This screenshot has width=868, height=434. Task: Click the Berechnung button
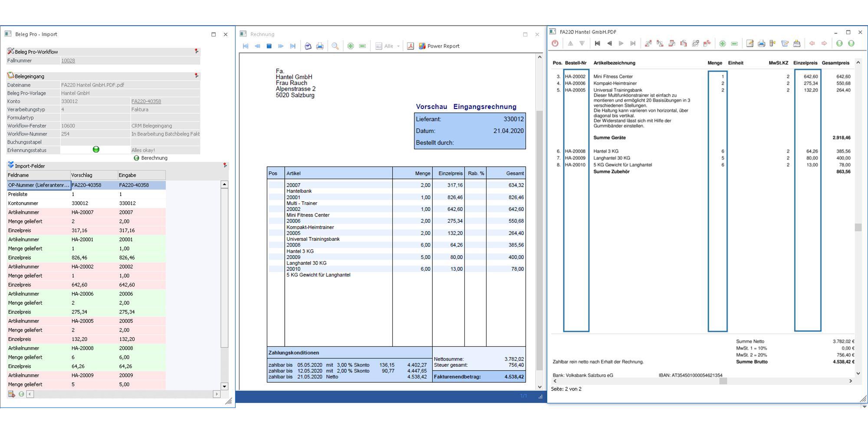150,158
